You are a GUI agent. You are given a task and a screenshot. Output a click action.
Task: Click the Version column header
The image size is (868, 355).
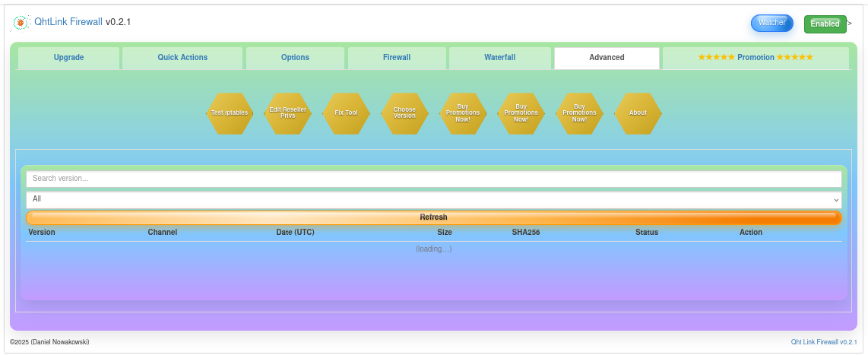42,233
